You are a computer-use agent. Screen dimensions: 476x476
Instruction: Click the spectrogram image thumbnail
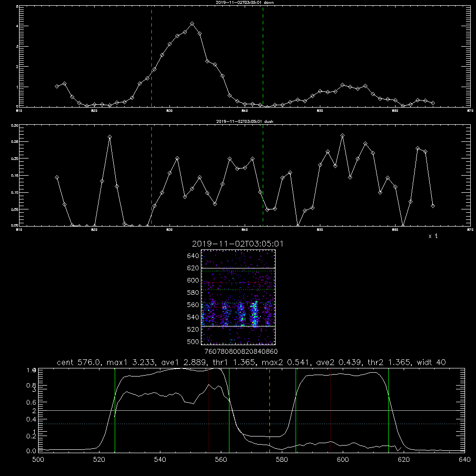(x=238, y=297)
